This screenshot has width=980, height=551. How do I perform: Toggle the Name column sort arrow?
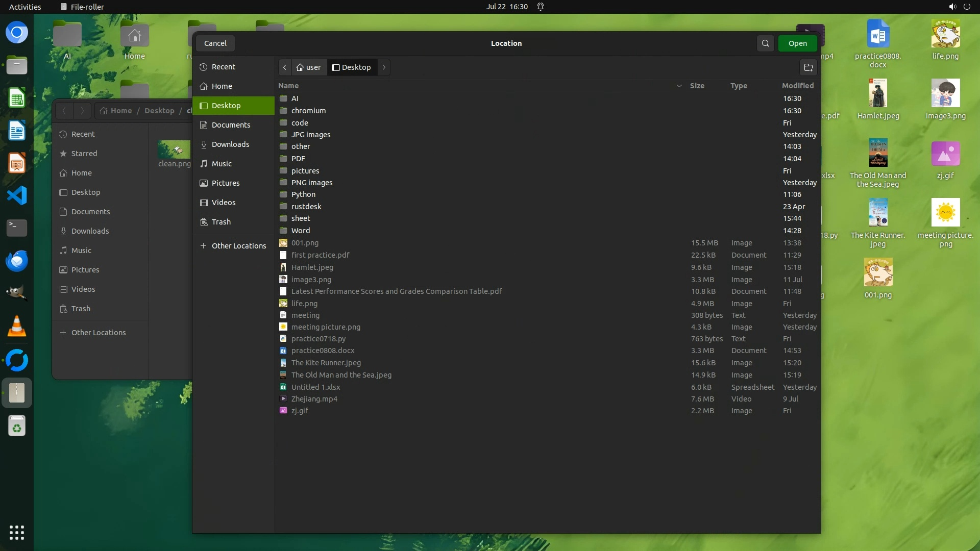679,86
